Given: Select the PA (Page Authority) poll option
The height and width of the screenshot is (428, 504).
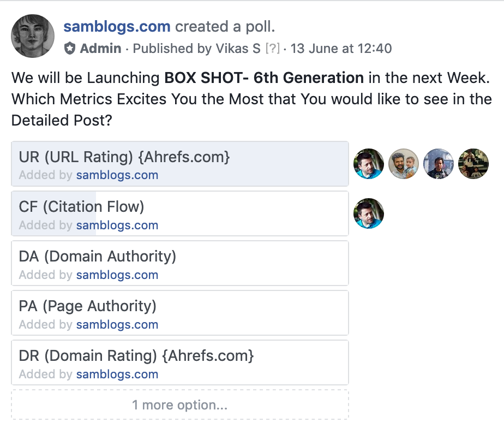Looking at the screenshot, I should point(180,307).
